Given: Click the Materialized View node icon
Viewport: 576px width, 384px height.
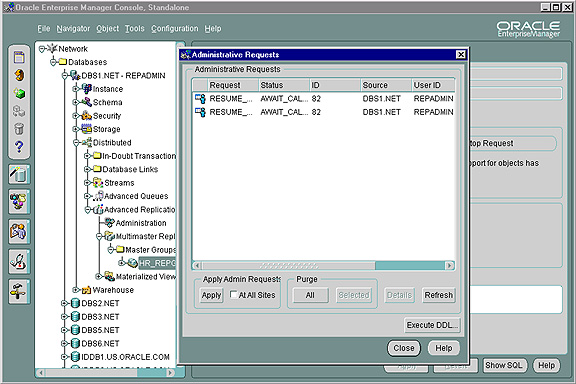Looking at the screenshot, I should 109,276.
